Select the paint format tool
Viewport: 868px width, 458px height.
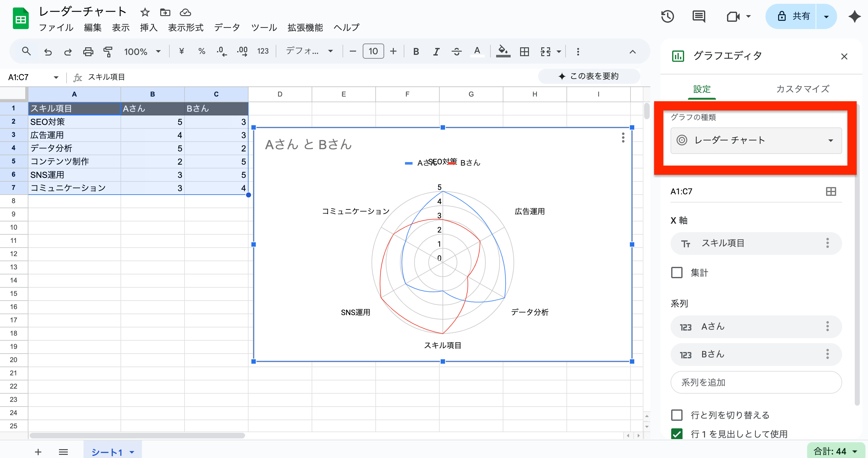(x=108, y=51)
